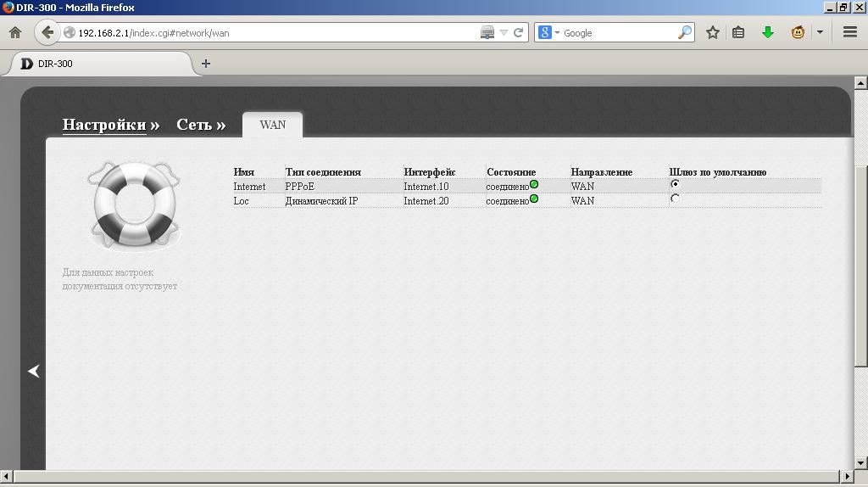The height and width of the screenshot is (487, 868).
Task: Click Динамический IP connection type cell
Action: pyautogui.click(x=321, y=201)
